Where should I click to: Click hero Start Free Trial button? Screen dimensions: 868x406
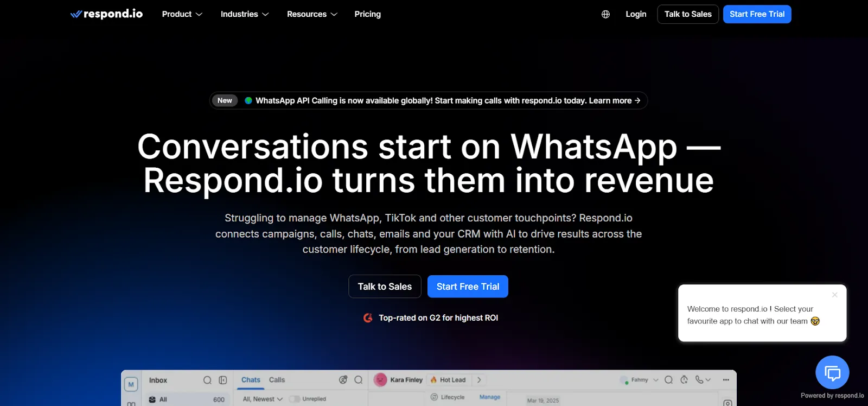(x=468, y=287)
